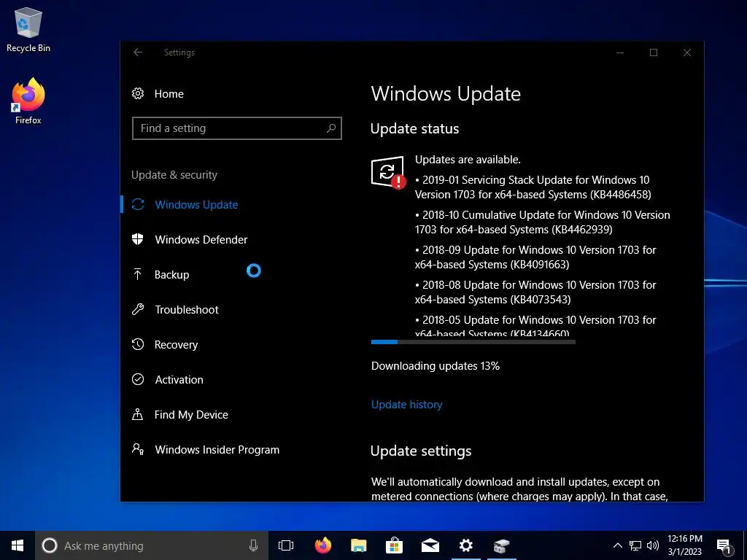The height and width of the screenshot is (560, 747).
Task: Open Microsoft Store from the taskbar
Action: (x=395, y=545)
